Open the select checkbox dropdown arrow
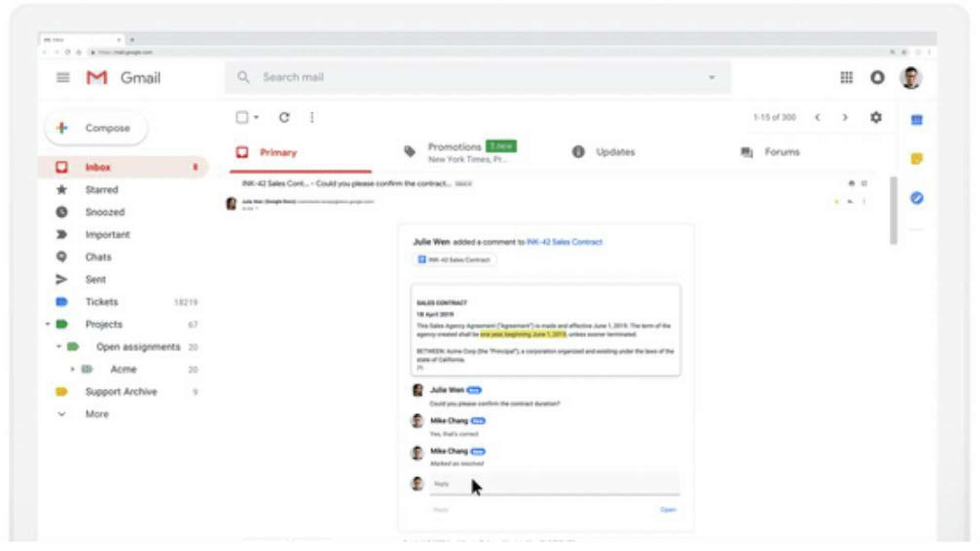 pyautogui.click(x=256, y=118)
